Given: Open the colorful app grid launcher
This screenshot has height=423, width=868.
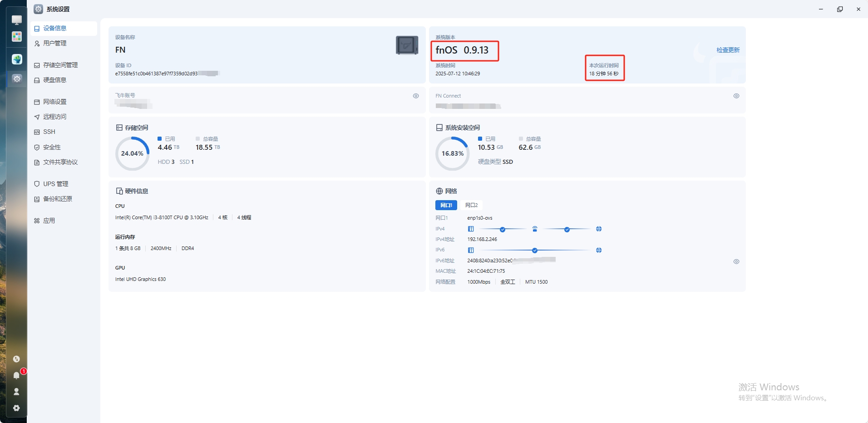Looking at the screenshot, I should [17, 37].
